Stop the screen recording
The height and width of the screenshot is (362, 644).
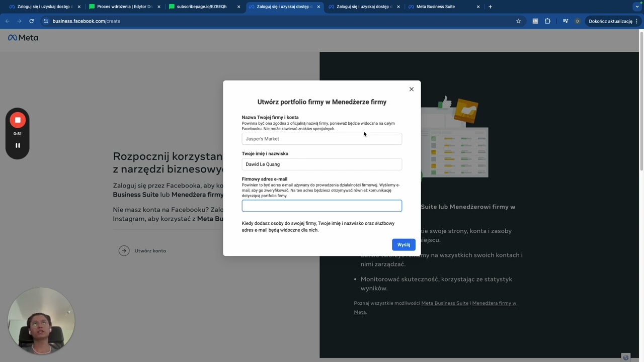pos(18,120)
